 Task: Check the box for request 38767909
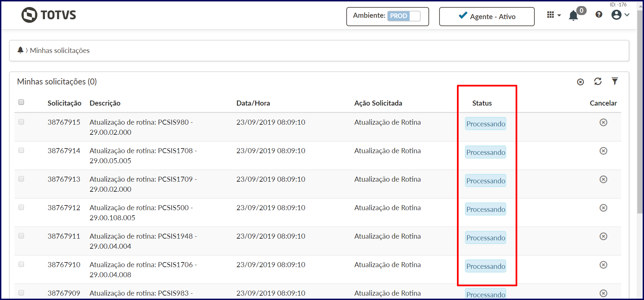click(21, 293)
